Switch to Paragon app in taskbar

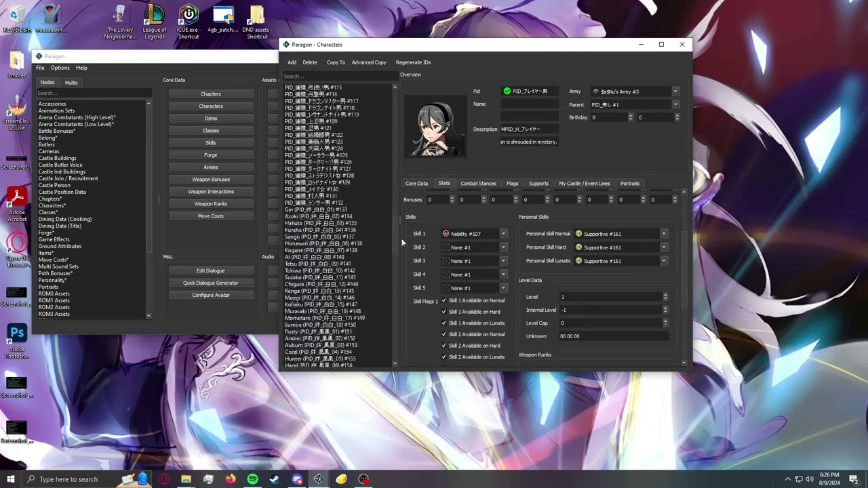coord(319,479)
